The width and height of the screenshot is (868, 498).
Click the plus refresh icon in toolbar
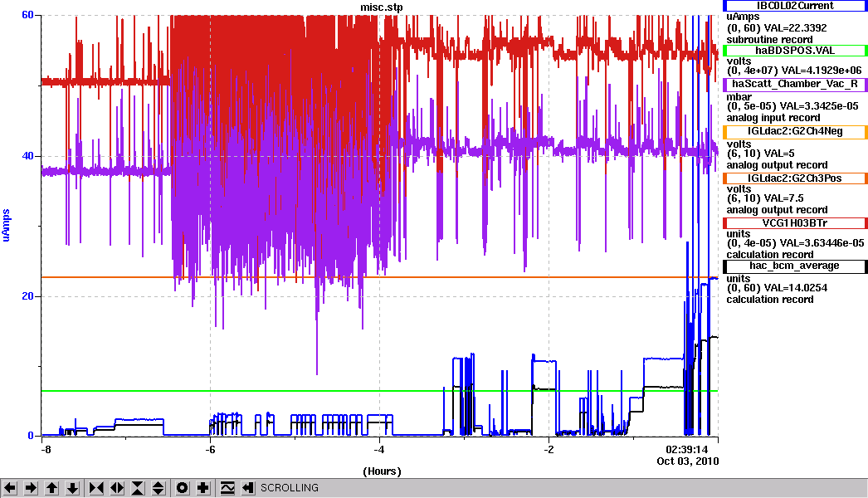(x=203, y=488)
